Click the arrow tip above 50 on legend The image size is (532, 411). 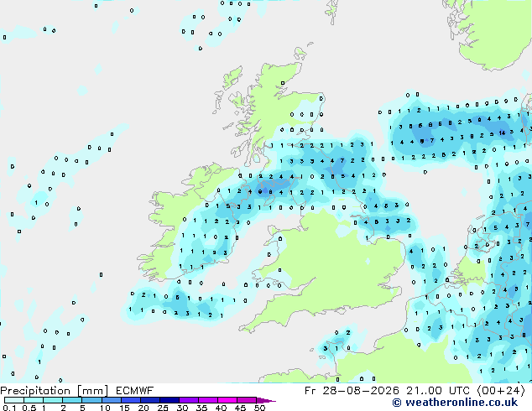(266, 400)
